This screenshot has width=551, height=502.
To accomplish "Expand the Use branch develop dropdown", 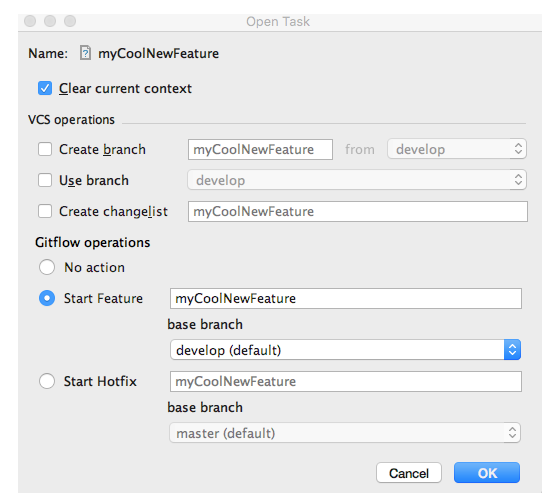I will point(357,180).
